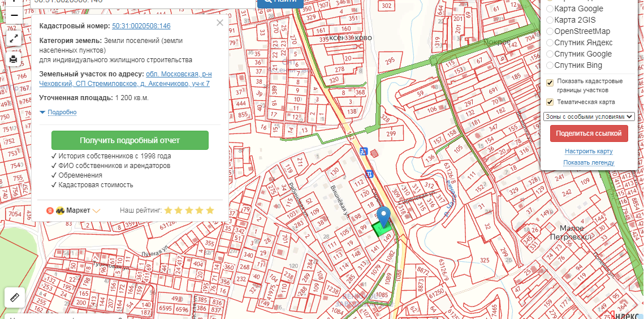644x319 pixels.
Task: Click parcel 295 on the map
Action: (x=390, y=61)
